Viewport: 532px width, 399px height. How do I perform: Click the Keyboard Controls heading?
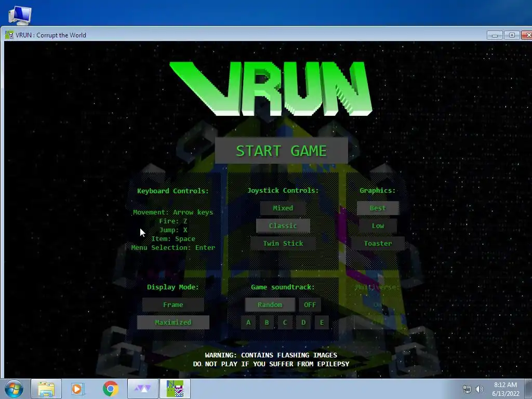[x=173, y=191]
